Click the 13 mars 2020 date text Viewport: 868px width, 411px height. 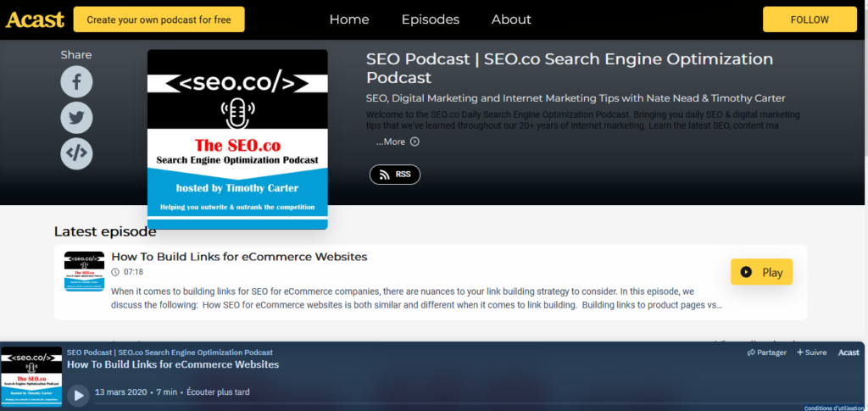[x=120, y=392]
